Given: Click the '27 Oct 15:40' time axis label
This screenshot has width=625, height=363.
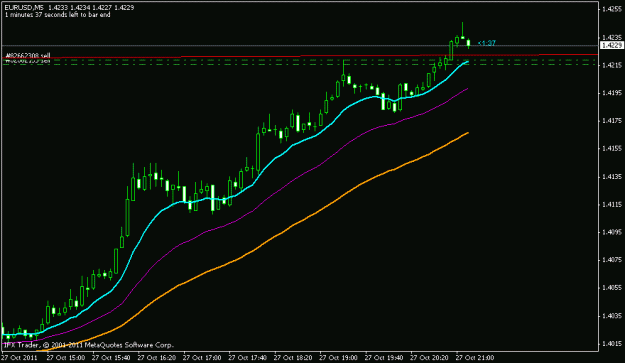Looking at the screenshot, I should point(111,358).
